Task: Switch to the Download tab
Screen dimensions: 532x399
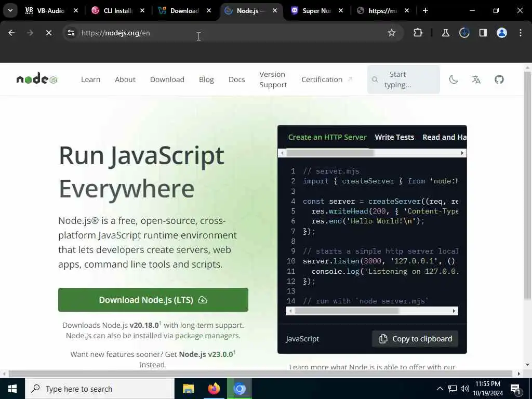Action: pos(183,10)
